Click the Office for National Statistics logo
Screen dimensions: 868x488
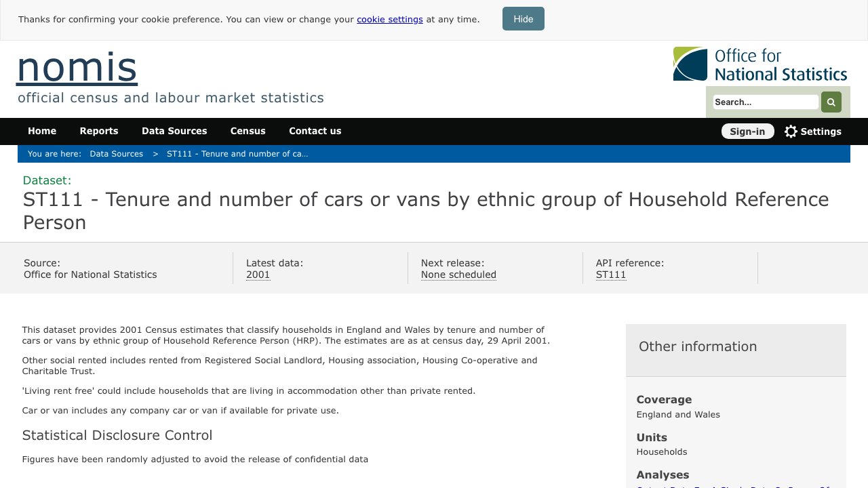coord(759,64)
